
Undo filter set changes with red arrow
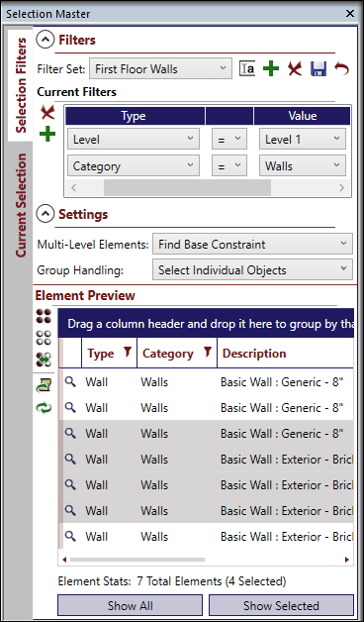tap(341, 69)
